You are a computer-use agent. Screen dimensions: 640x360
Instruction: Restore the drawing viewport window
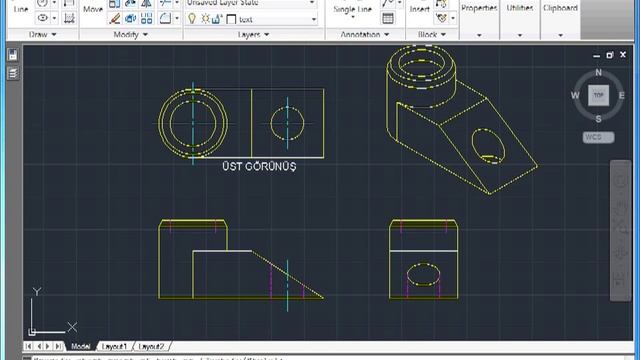click(x=609, y=55)
